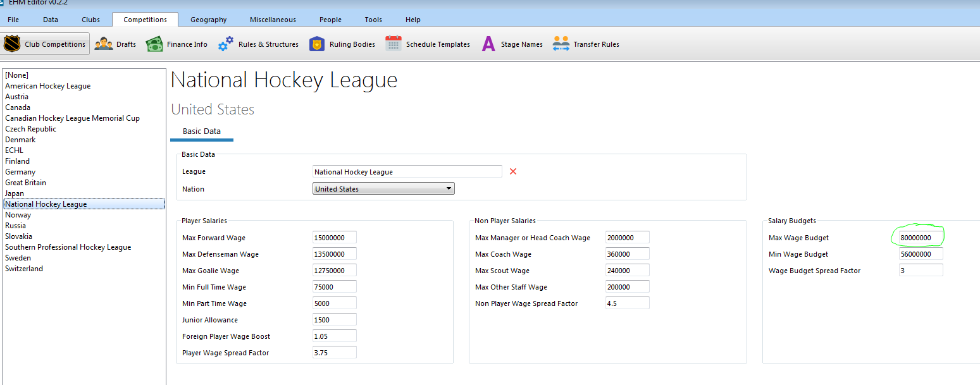Edit the Max Goalie Wage field
This screenshot has height=385, width=980.
point(335,271)
